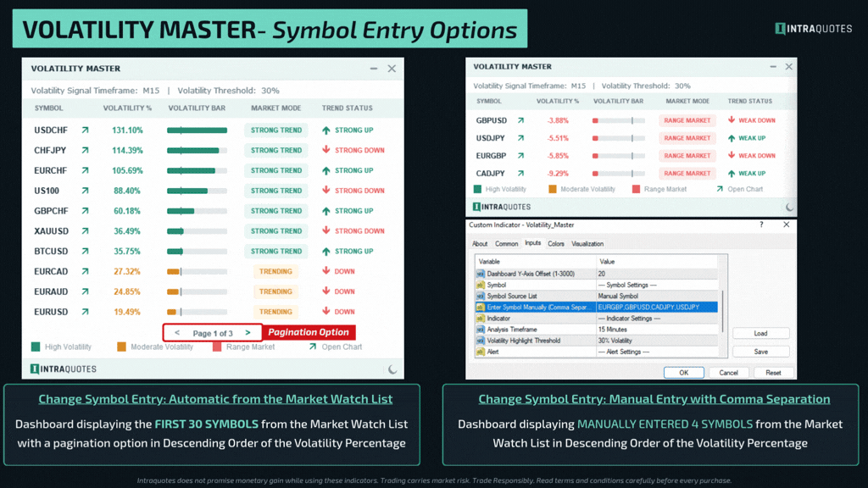Open chart arrow for USDJPY in right dashboard

tap(520, 138)
